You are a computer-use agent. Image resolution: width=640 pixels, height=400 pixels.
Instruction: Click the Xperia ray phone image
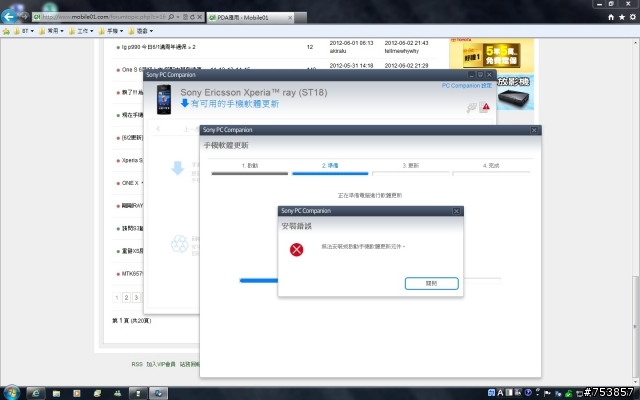pos(164,99)
